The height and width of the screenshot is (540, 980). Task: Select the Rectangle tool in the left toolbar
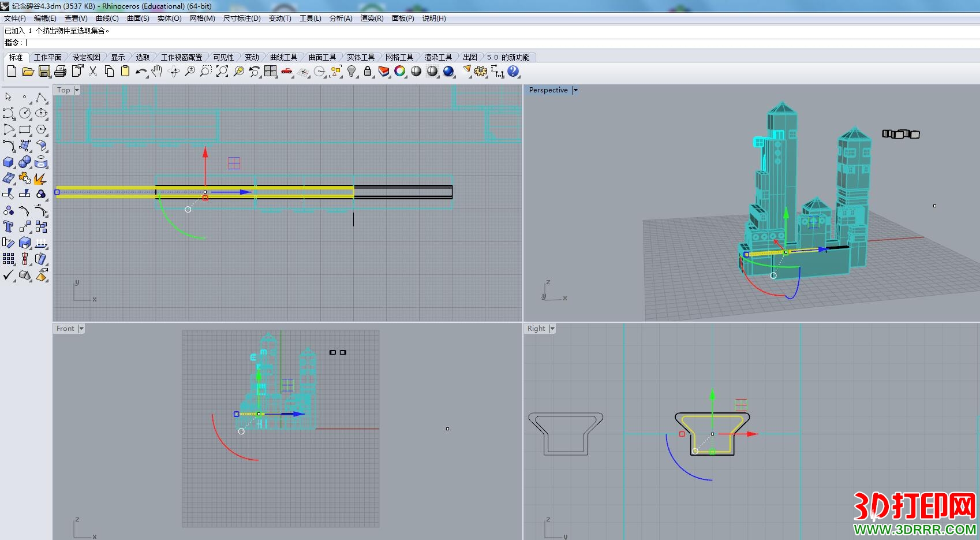[25, 129]
